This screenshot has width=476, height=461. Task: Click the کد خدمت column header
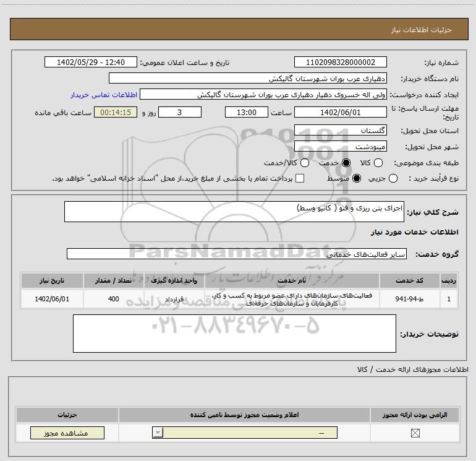coord(409,280)
